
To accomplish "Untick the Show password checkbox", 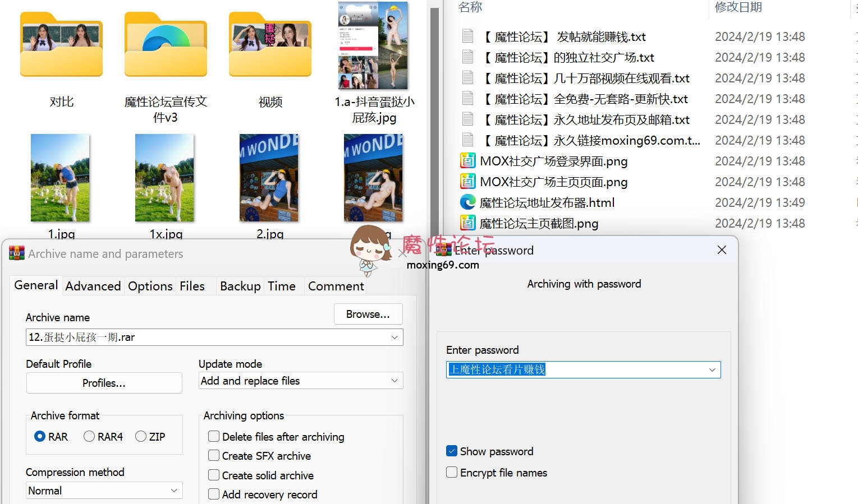I will [x=452, y=451].
